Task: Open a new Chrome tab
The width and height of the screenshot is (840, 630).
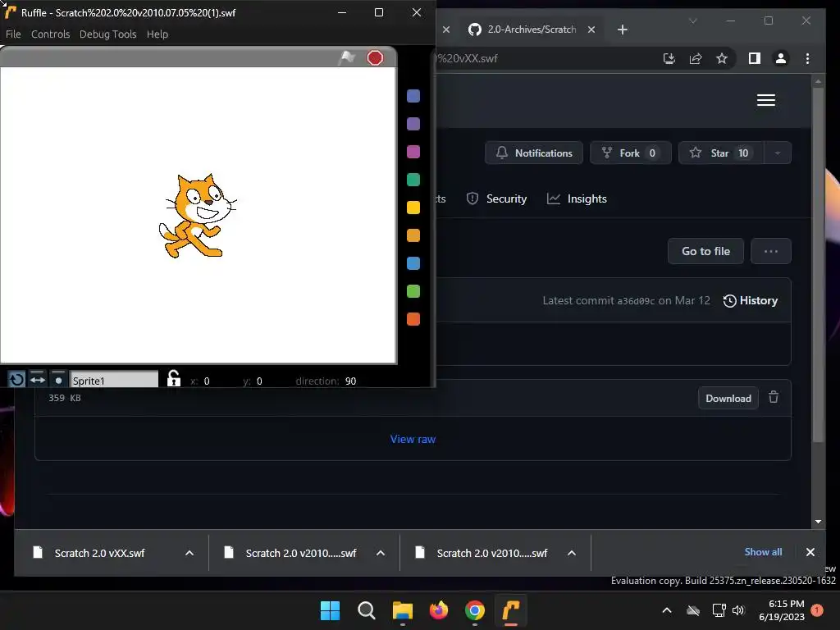Action: coord(622,30)
